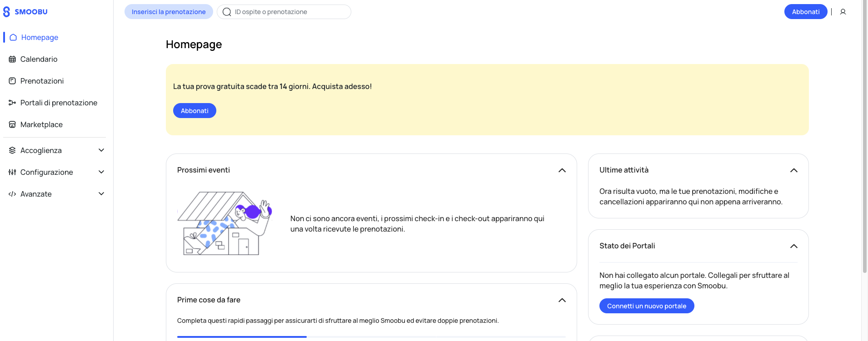Click Connetti un nuovo portale button
This screenshot has width=868, height=341.
[x=647, y=306]
